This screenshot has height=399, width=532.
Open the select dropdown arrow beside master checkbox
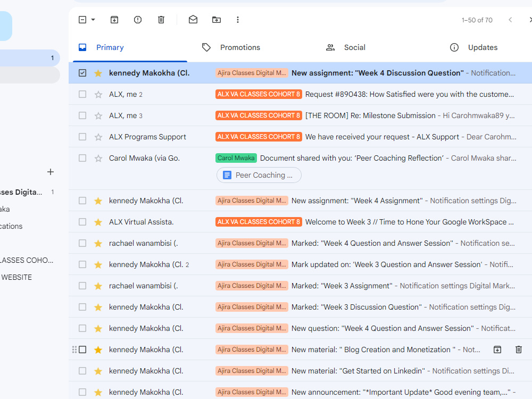pyautogui.click(x=93, y=20)
